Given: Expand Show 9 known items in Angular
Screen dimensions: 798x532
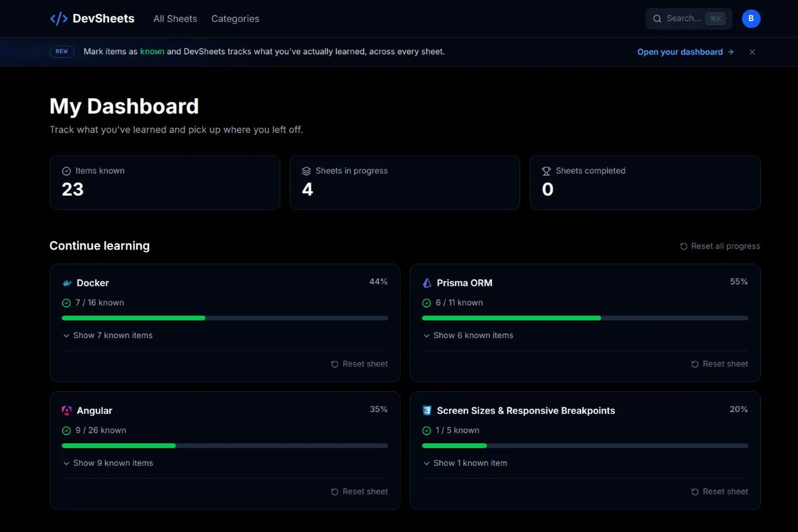Looking at the screenshot, I should coord(108,463).
